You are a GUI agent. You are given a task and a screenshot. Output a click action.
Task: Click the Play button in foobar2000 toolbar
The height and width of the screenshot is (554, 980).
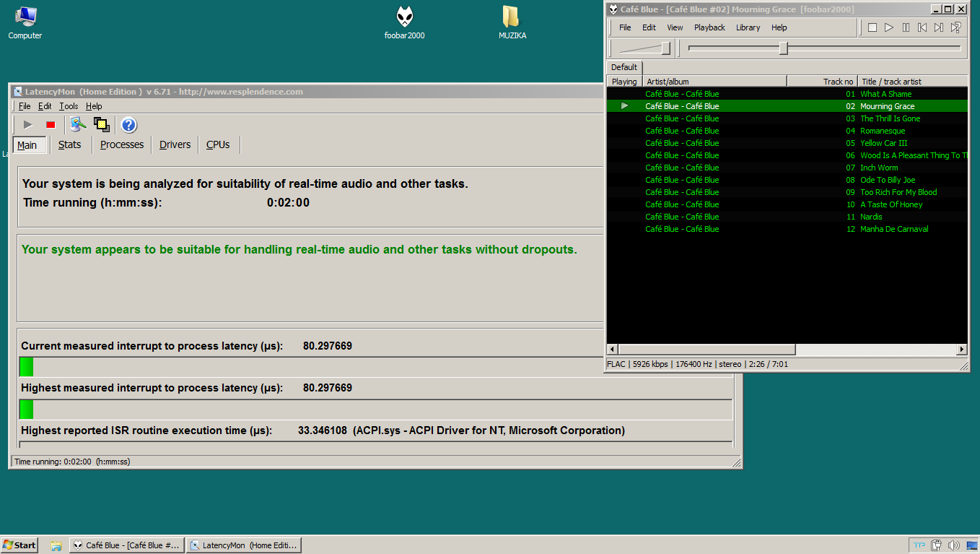tap(889, 27)
